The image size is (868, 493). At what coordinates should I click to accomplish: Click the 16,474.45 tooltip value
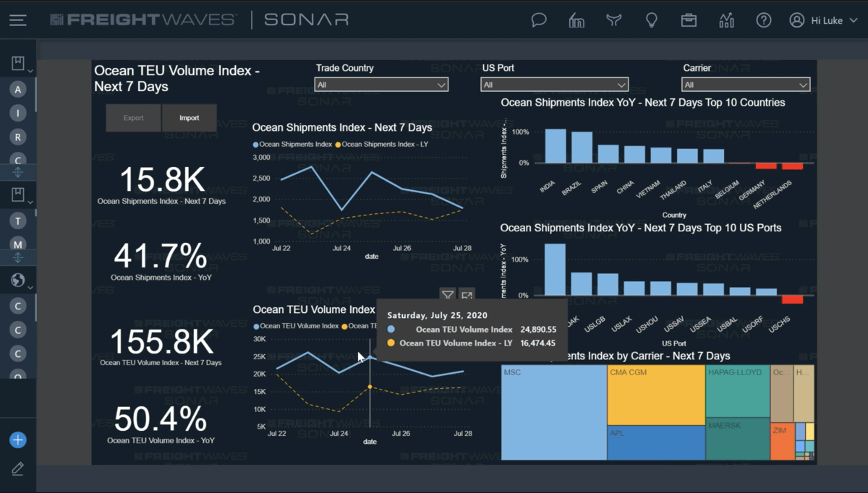tap(537, 343)
